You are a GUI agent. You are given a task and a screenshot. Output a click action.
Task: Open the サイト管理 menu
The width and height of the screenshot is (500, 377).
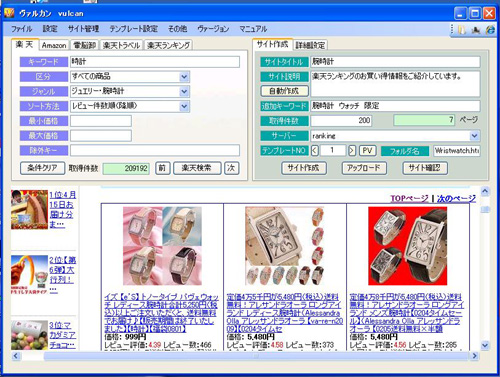click(x=83, y=29)
